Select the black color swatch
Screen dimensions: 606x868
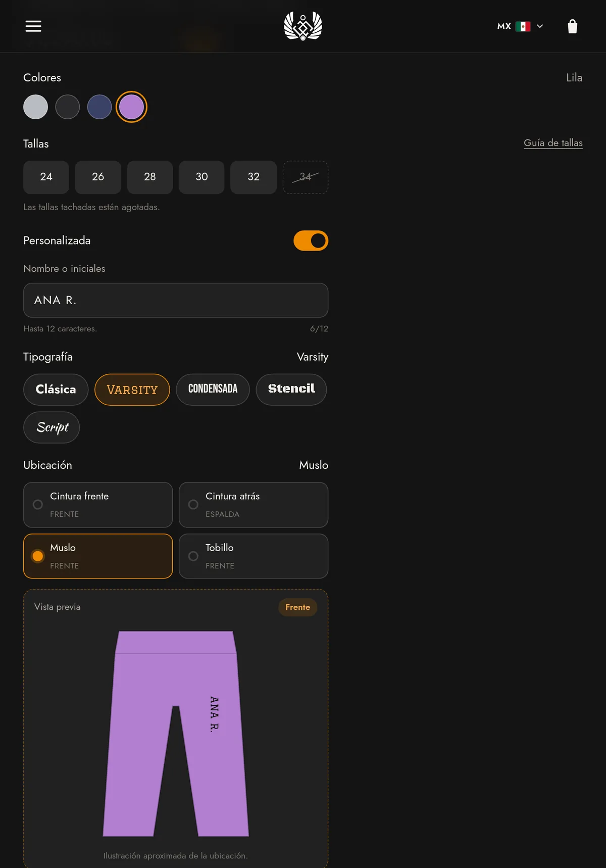click(68, 107)
